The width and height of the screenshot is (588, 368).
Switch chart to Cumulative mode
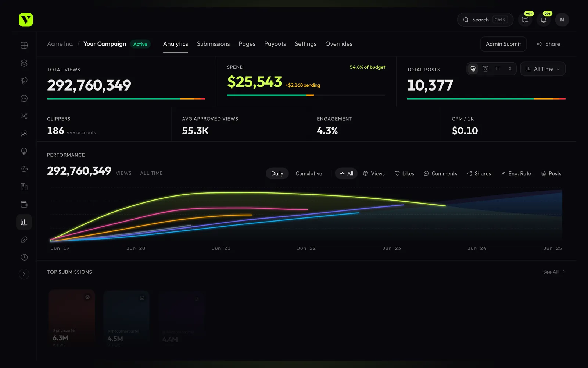[309, 173]
